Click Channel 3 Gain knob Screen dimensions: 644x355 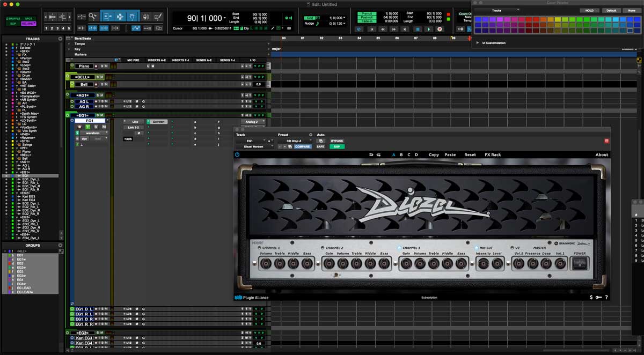[x=406, y=264]
